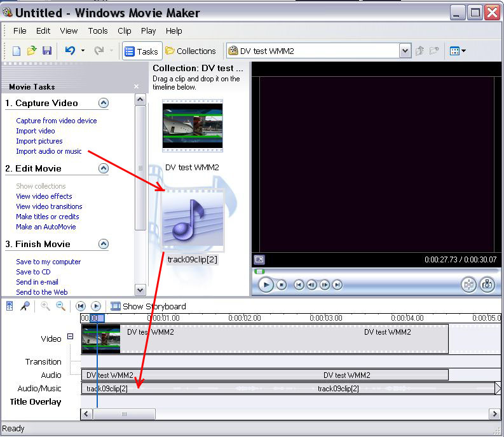Open the Help menu
The height and width of the screenshot is (437, 504).
[174, 31]
